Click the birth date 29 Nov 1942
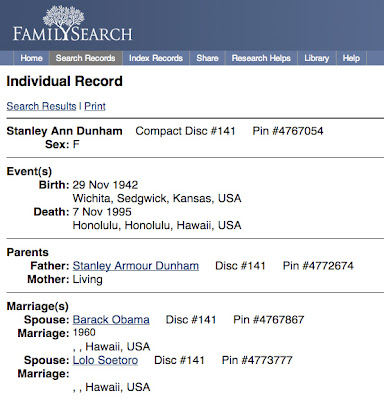 click(x=105, y=185)
